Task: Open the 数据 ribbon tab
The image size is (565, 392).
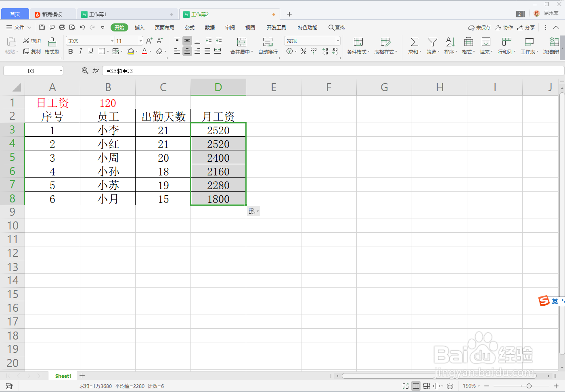Action: tap(210, 27)
